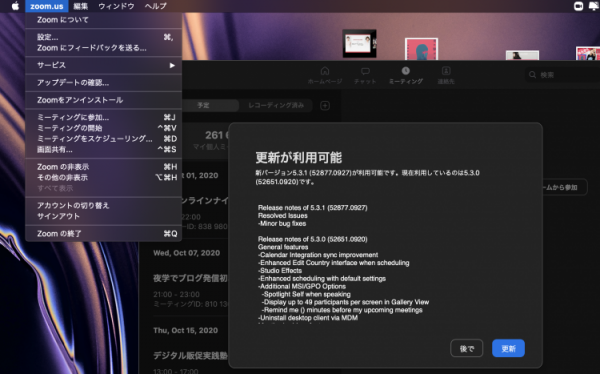Viewport: 600px width, 374px height.
Task: Click the camera icon in menu bar
Action: pyautogui.click(x=578, y=6)
